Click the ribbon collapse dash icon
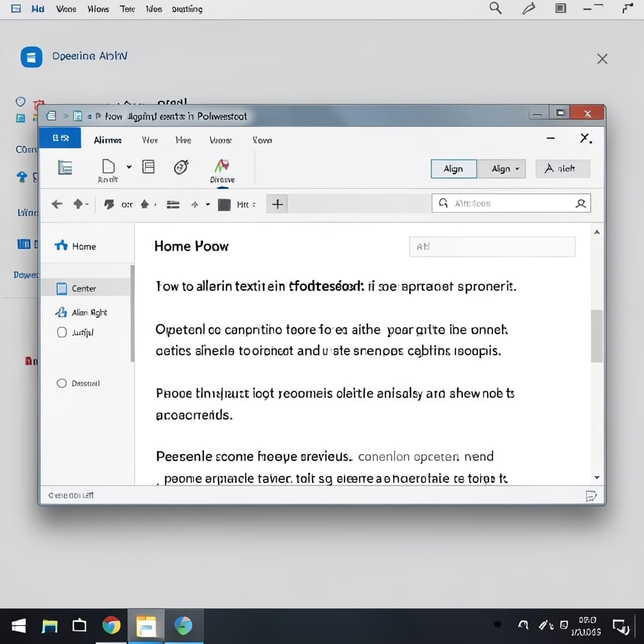Screen dimensions: 644x644 (551, 138)
